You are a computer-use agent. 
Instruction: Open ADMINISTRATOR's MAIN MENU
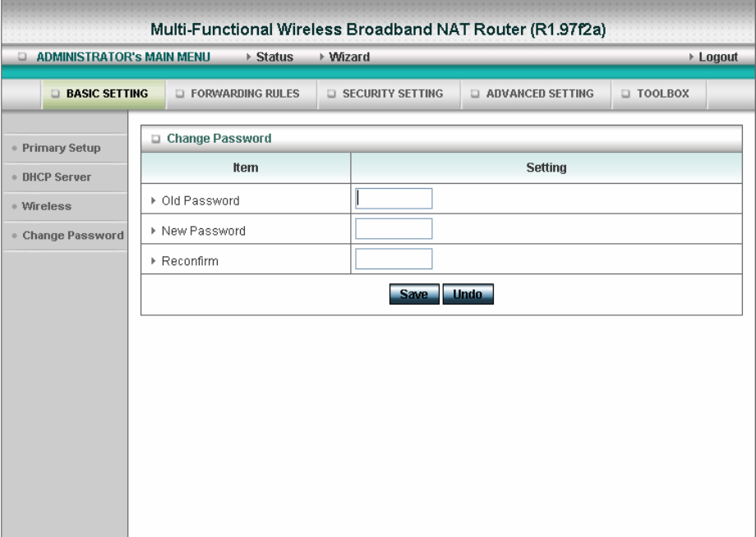(123, 57)
